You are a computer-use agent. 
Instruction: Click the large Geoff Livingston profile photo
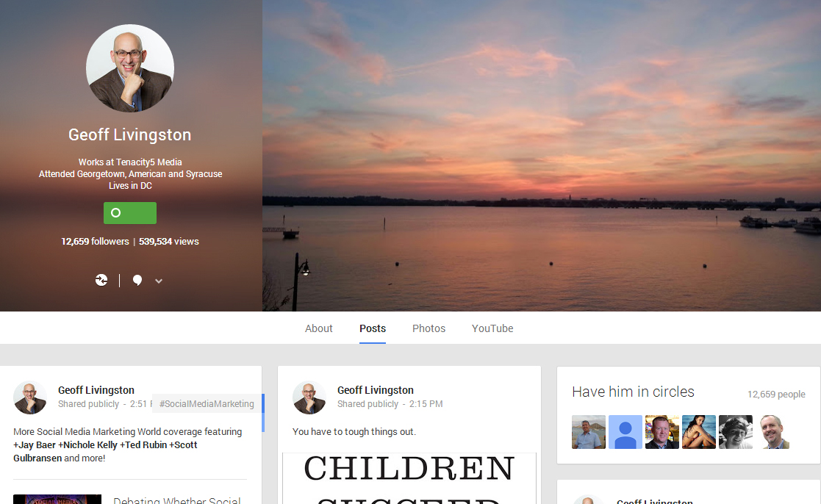(x=130, y=68)
